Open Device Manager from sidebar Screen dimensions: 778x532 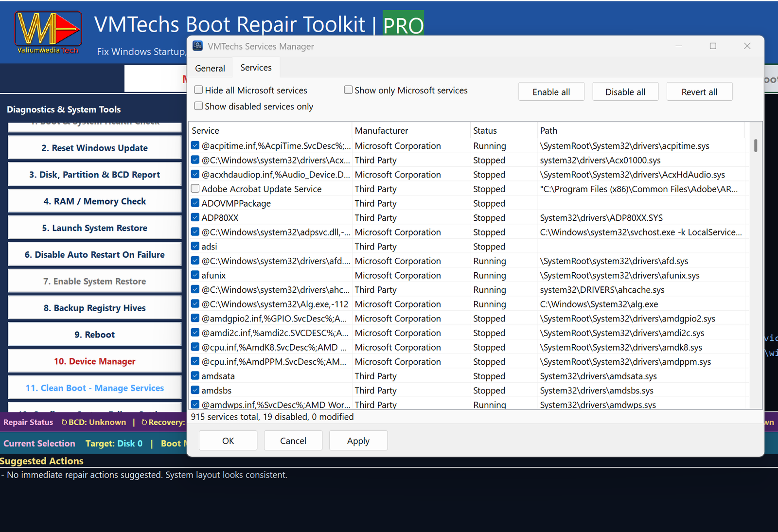(95, 361)
